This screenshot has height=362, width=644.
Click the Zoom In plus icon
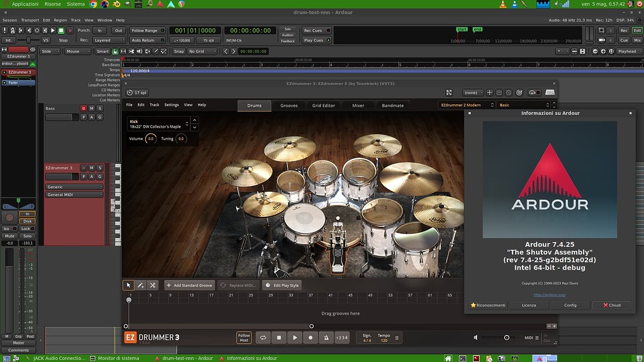pos(603,52)
